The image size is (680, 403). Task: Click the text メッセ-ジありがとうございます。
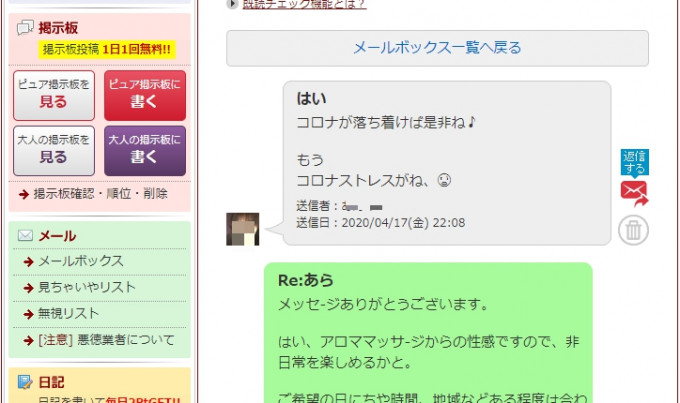(384, 304)
